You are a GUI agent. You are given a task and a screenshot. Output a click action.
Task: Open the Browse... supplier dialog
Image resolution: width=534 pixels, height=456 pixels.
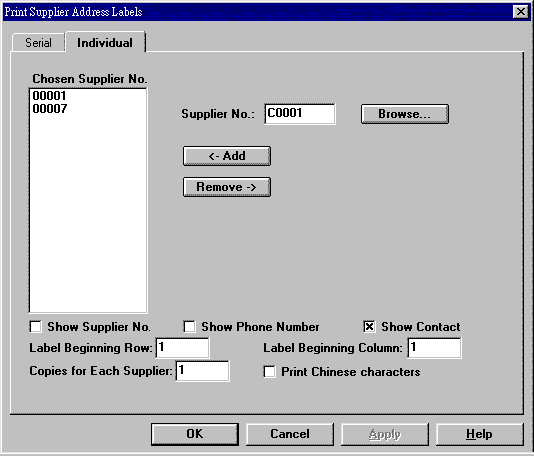[x=405, y=114]
